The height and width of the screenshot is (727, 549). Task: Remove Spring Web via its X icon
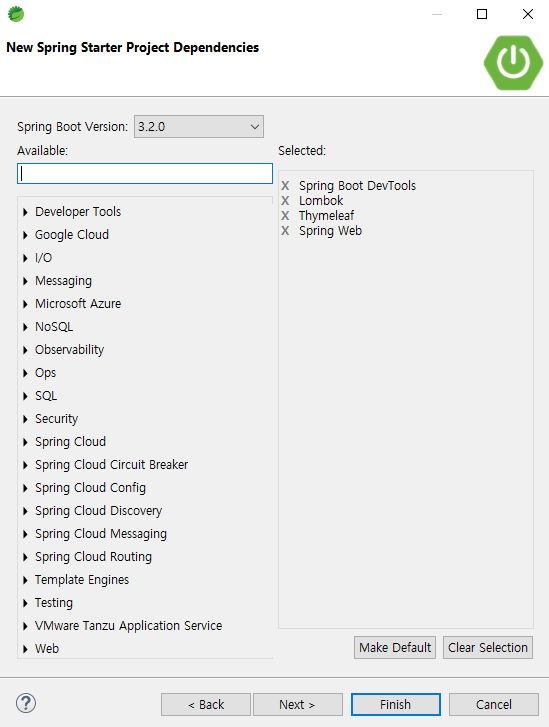pyautogui.click(x=285, y=231)
